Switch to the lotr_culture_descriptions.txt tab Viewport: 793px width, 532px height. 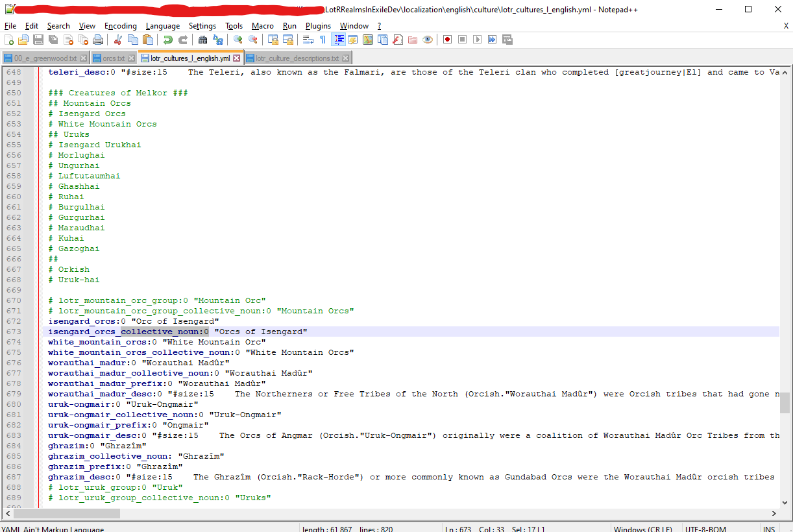(x=297, y=58)
